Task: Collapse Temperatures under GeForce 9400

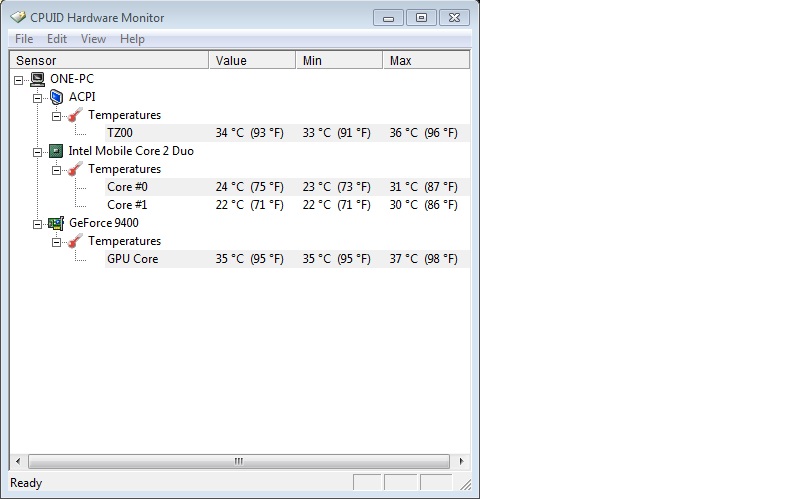Action: click(x=57, y=242)
